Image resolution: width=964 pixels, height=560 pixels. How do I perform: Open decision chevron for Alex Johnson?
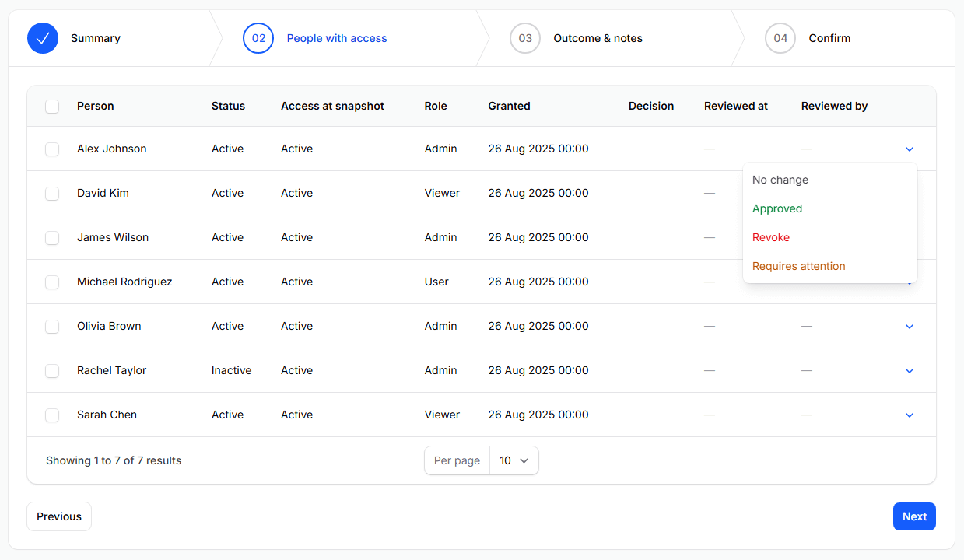click(909, 149)
